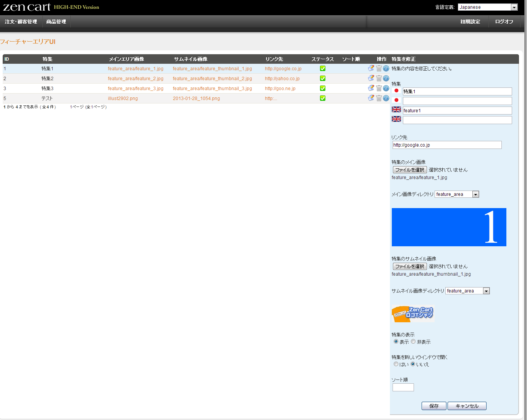Click the trash icon for row 特集2

pos(379,78)
